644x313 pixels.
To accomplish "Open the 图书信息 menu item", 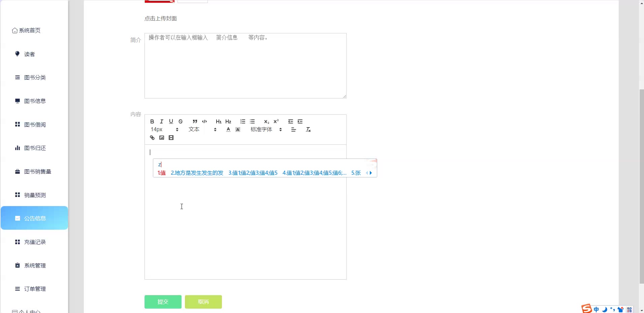I will coord(34,101).
